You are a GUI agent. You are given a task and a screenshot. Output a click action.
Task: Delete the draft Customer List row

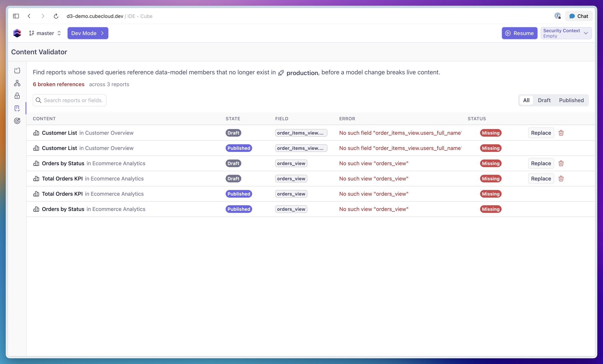point(561,133)
